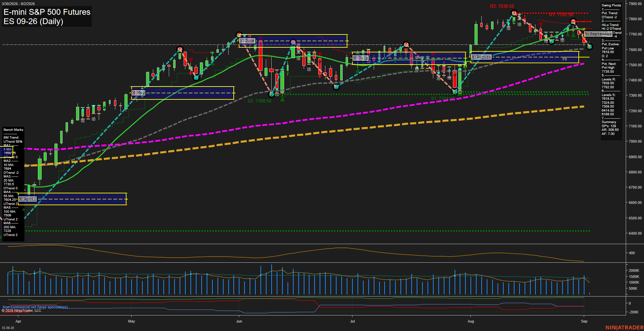
Task: Click the Non-commercial net large speculators label
Action: coord(35,307)
